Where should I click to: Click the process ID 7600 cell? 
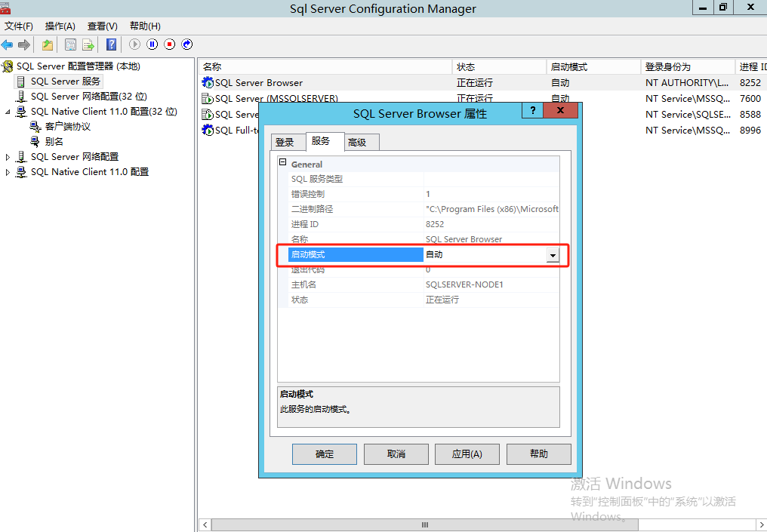[x=750, y=98]
